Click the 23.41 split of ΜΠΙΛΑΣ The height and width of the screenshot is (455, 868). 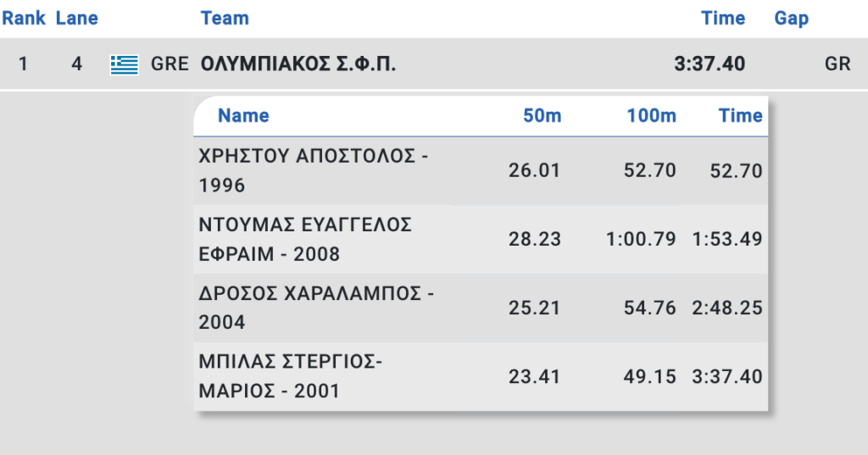534,377
